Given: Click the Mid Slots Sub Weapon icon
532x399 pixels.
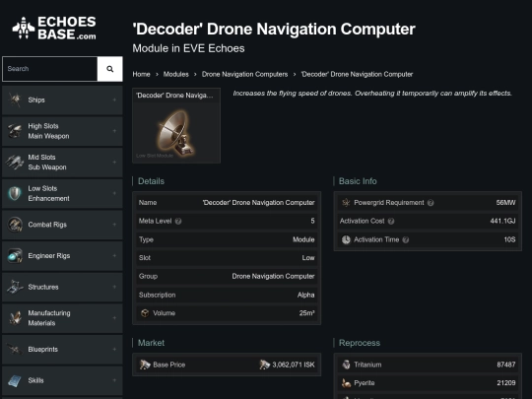Looking at the screenshot, I should coord(15,163).
